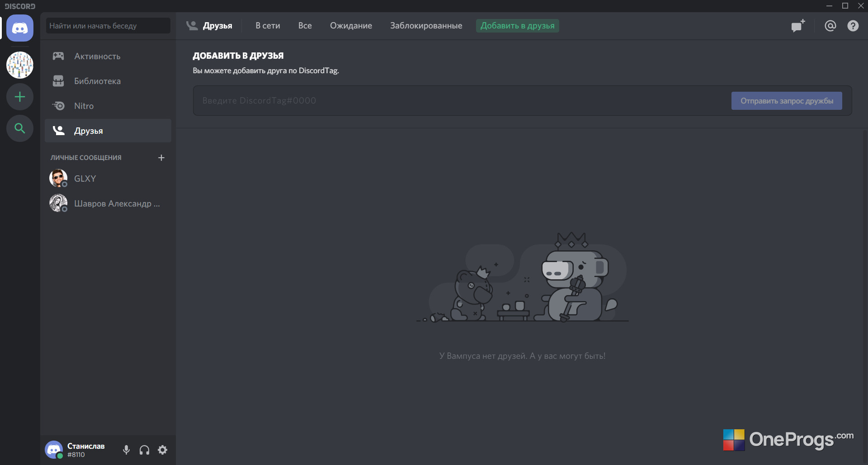The width and height of the screenshot is (868, 465).
Task: Open help with the question mark icon
Action: [x=853, y=26]
